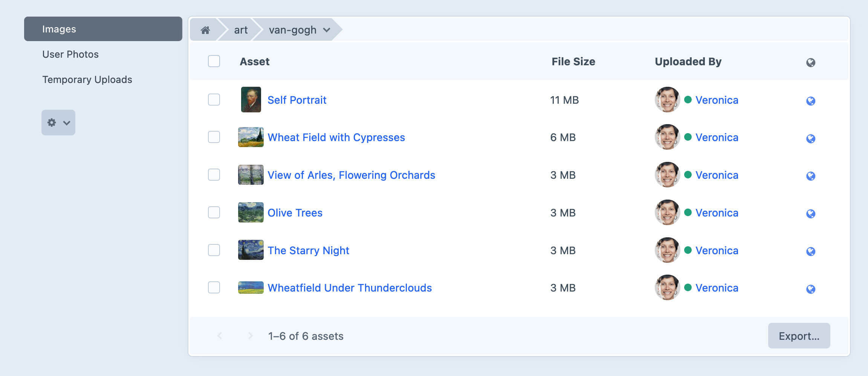The height and width of the screenshot is (376, 868).
Task: Go to previous page arrow
Action: 220,336
